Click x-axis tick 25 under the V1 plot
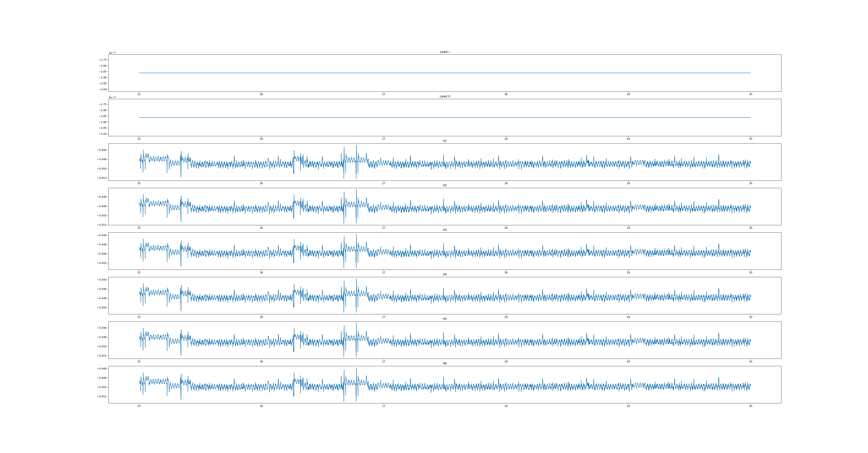 tap(139, 183)
